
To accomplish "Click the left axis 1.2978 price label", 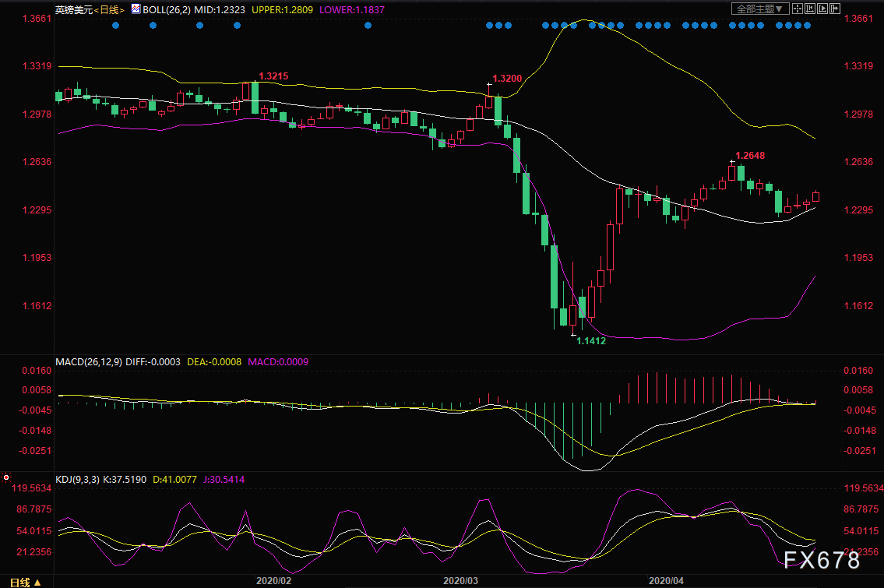I will coord(37,114).
